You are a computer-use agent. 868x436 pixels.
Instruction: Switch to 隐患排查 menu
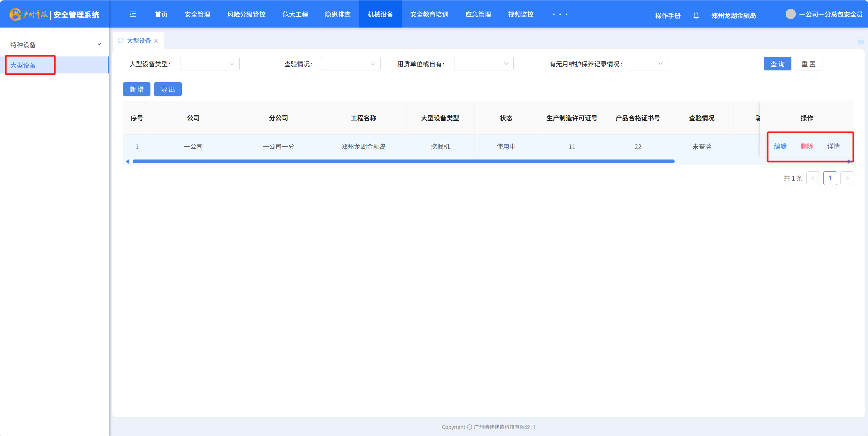tap(337, 14)
